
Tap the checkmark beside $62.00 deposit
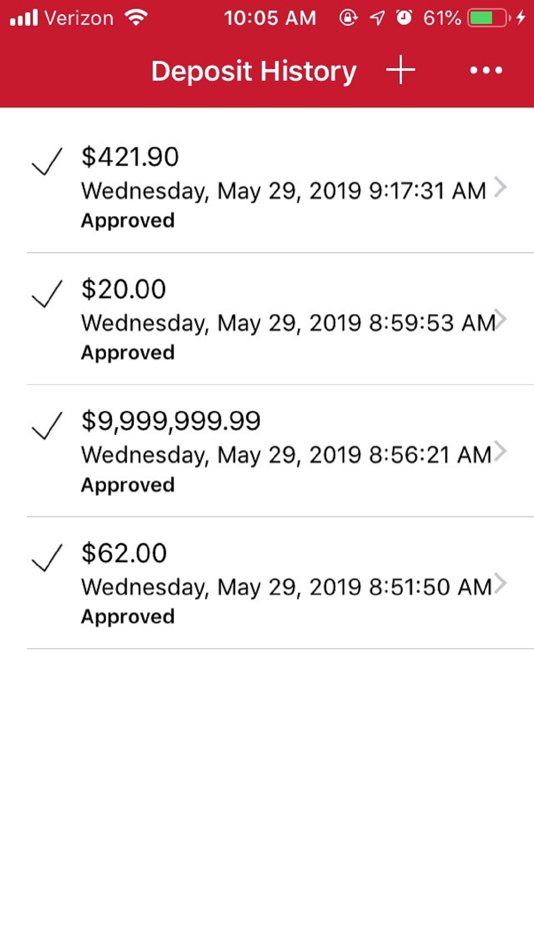[47, 558]
